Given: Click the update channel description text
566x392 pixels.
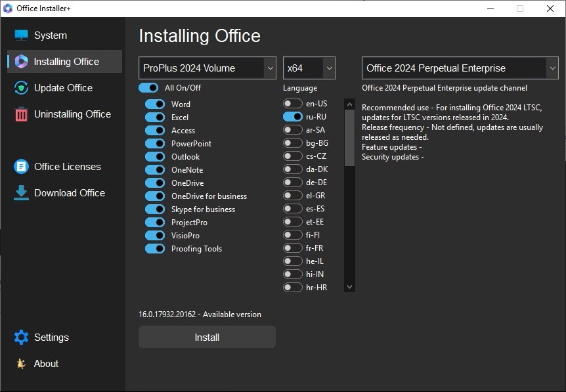Looking at the screenshot, I should (x=445, y=88).
